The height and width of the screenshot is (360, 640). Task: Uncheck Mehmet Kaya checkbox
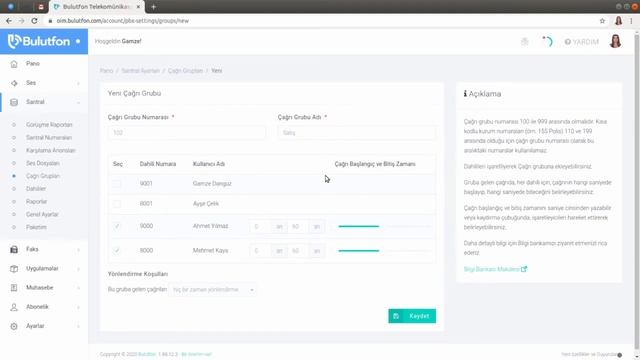[117, 251]
